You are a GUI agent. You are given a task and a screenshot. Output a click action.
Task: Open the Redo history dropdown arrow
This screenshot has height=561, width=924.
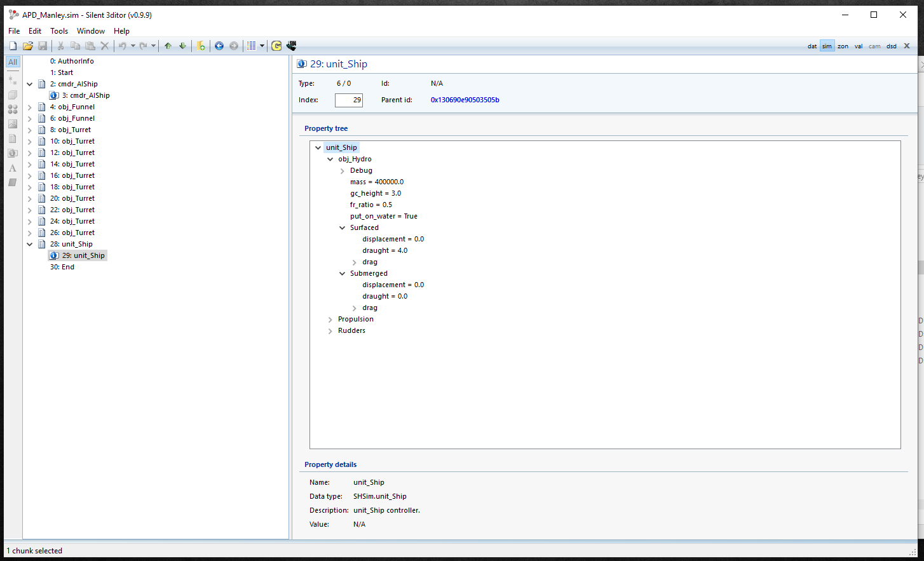pyautogui.click(x=153, y=46)
